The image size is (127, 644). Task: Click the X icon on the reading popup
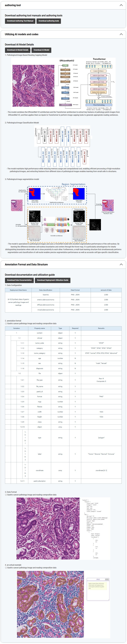coord(108,579)
